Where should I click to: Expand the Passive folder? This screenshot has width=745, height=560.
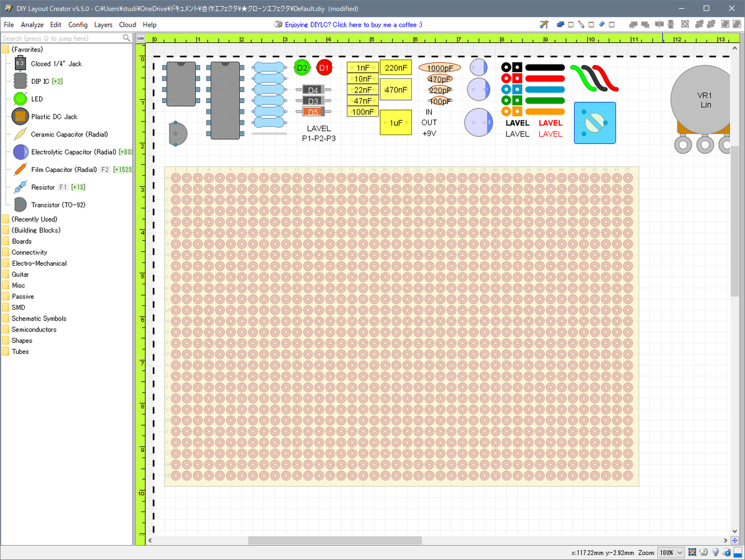point(18,296)
